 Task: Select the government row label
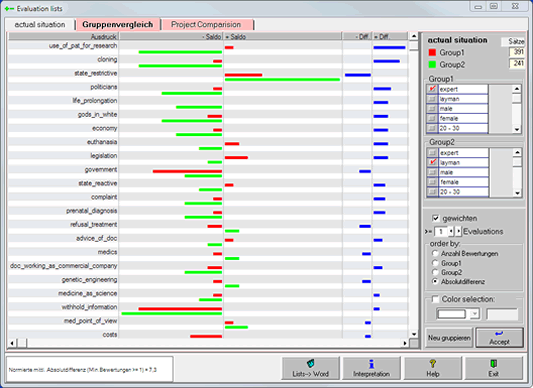point(101,169)
